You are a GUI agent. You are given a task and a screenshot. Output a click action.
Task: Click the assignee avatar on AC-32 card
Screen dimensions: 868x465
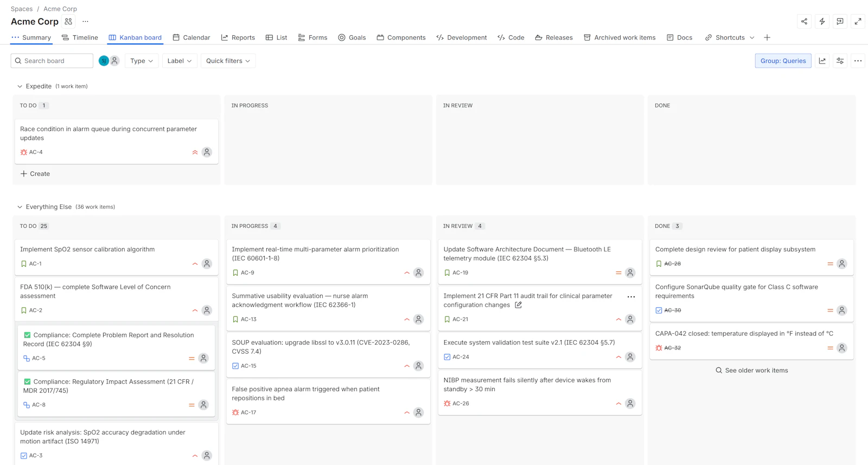pyautogui.click(x=841, y=348)
